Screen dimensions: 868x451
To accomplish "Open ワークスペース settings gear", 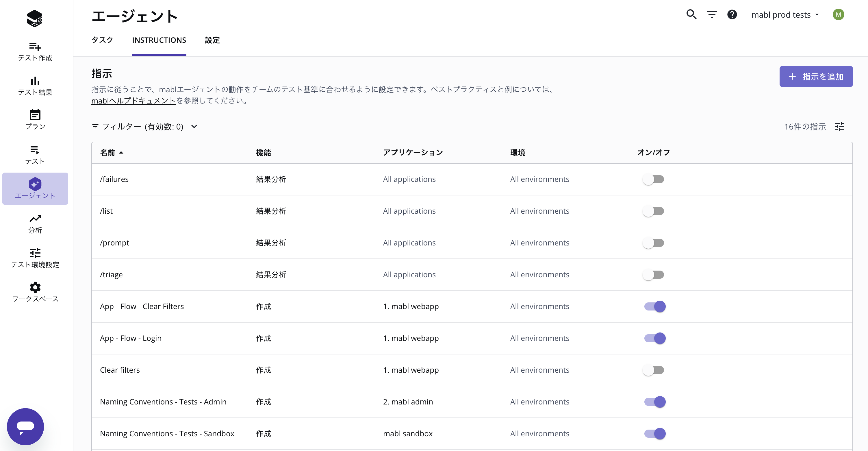I will click(x=35, y=292).
